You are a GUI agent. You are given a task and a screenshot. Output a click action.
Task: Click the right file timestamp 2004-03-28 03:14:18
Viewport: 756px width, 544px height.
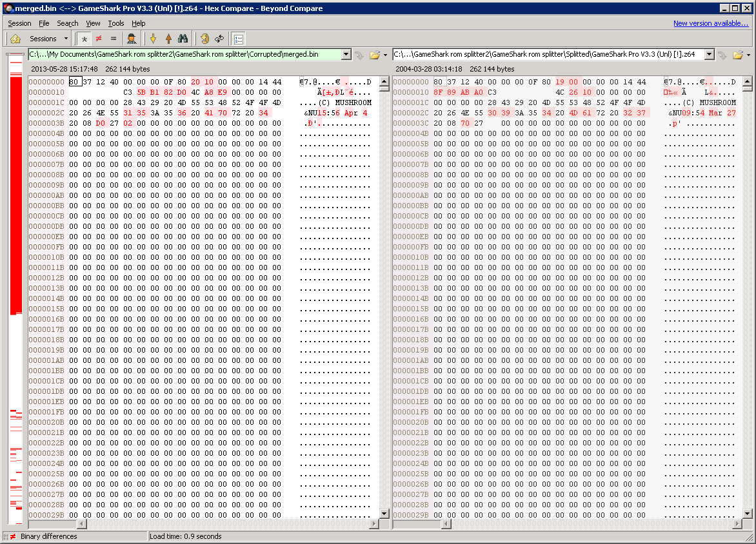[x=428, y=69]
